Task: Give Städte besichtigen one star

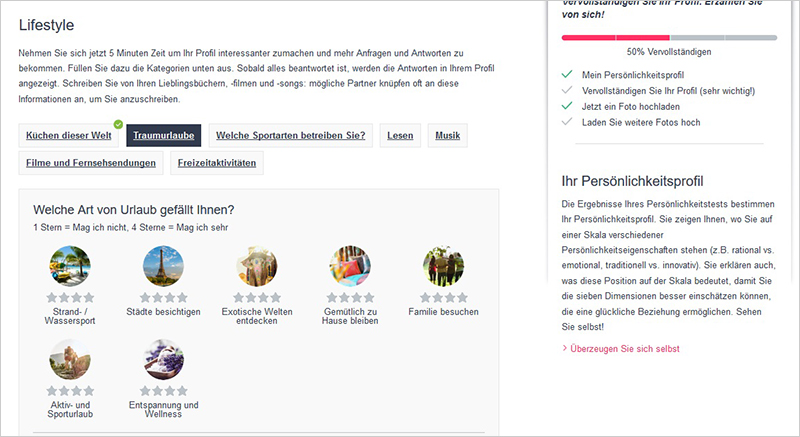Action: [x=145, y=297]
